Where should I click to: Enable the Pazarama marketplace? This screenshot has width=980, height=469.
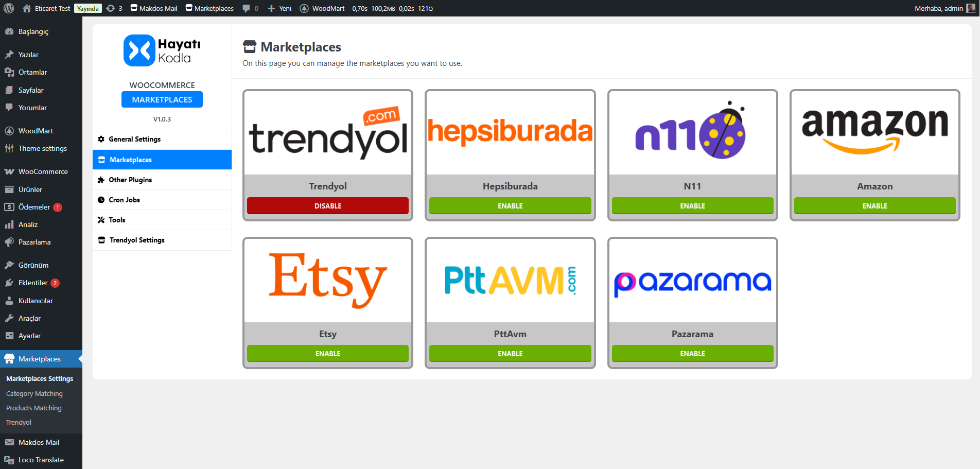[x=692, y=353]
